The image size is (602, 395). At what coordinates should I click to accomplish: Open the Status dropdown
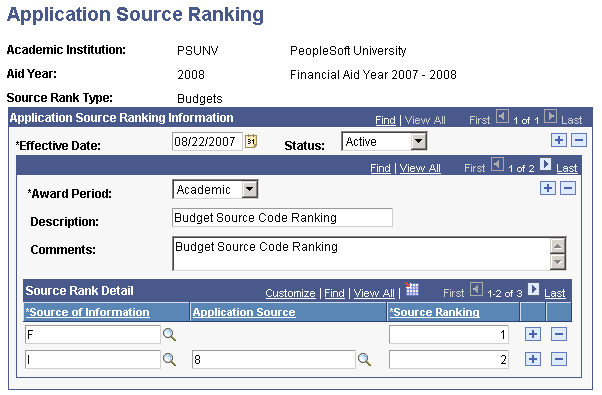click(x=418, y=141)
